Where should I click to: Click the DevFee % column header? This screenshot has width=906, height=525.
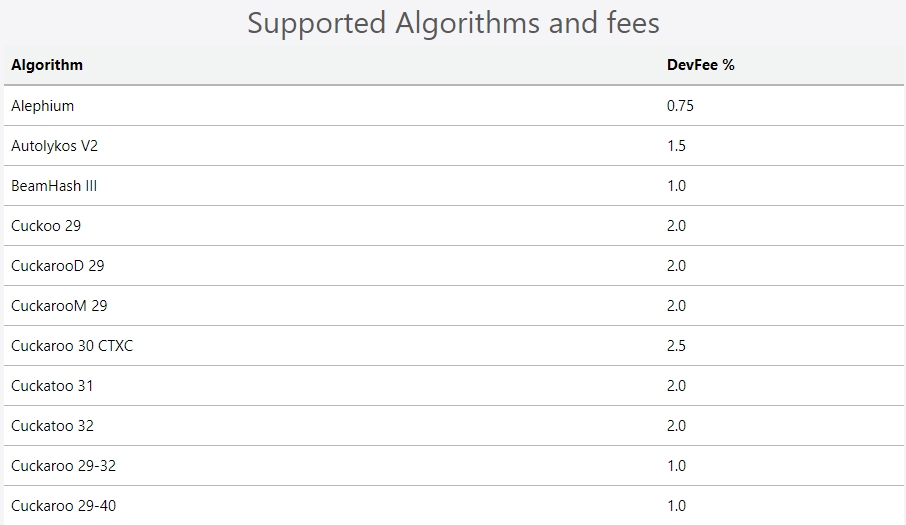[x=700, y=65]
